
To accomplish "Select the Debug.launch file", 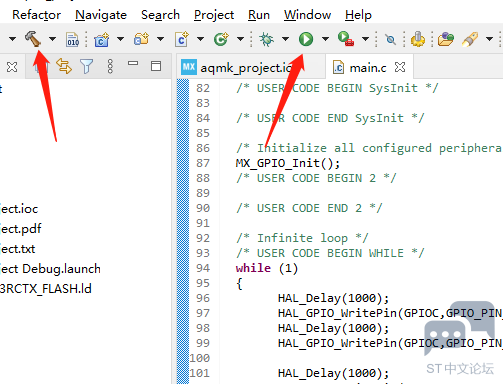I will [x=50, y=269].
